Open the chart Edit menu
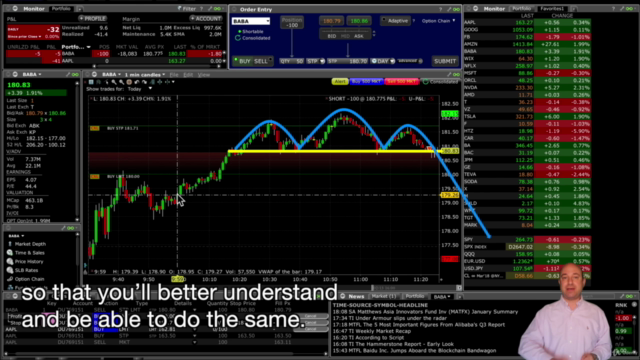The width and height of the screenshot is (640, 360). click(x=188, y=75)
